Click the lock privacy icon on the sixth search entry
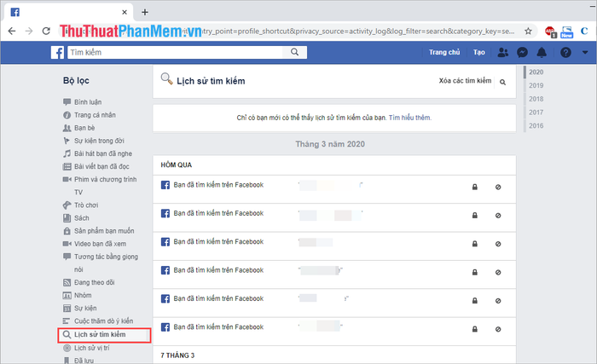 pyautogui.click(x=475, y=329)
